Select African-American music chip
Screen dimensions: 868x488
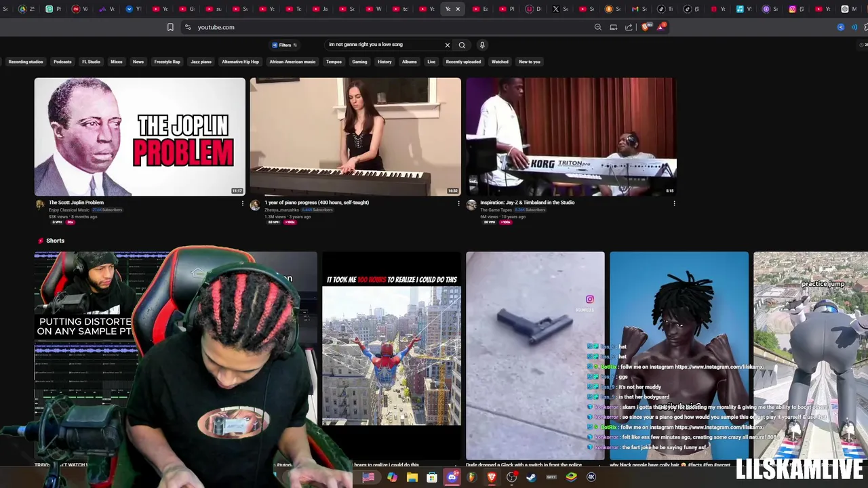(x=292, y=62)
